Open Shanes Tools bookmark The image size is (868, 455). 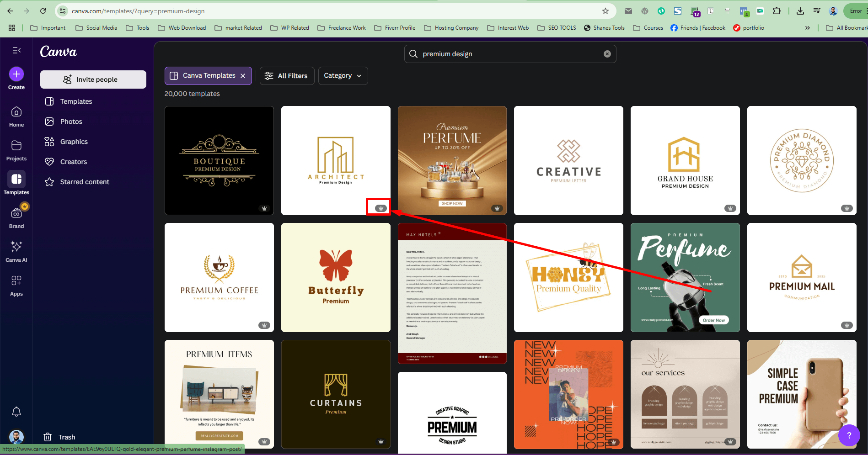click(604, 28)
